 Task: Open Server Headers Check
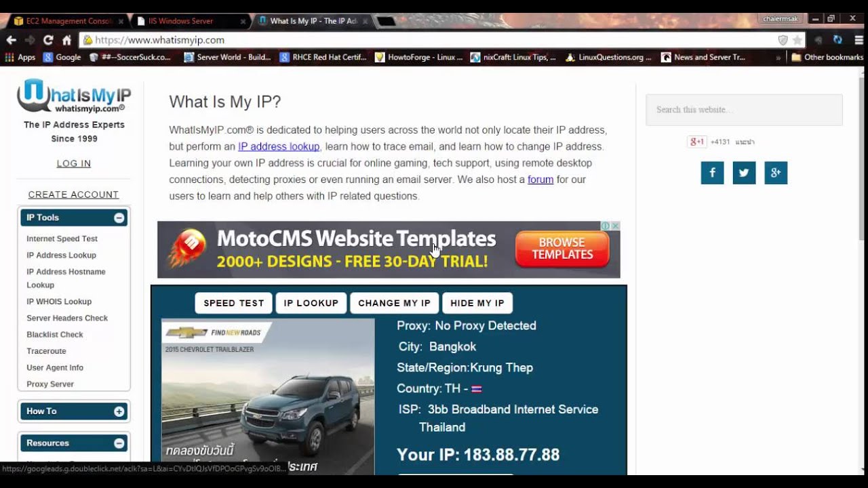pyautogui.click(x=67, y=318)
